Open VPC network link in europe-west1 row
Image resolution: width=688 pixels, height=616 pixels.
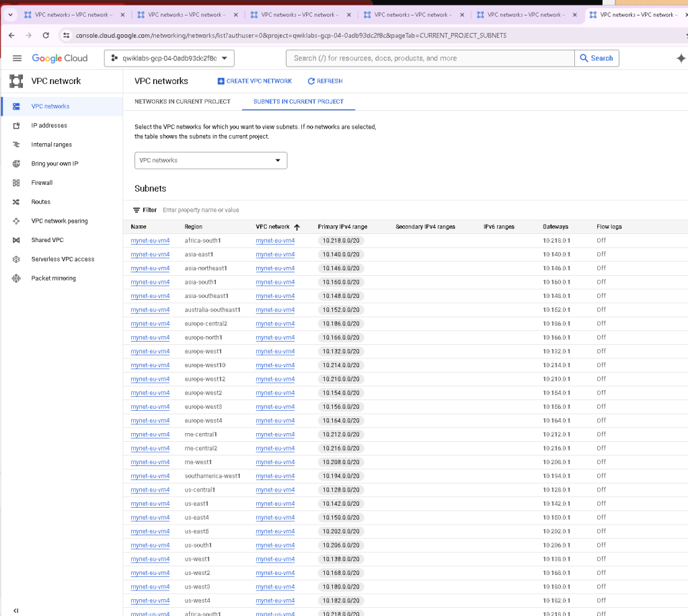click(275, 352)
